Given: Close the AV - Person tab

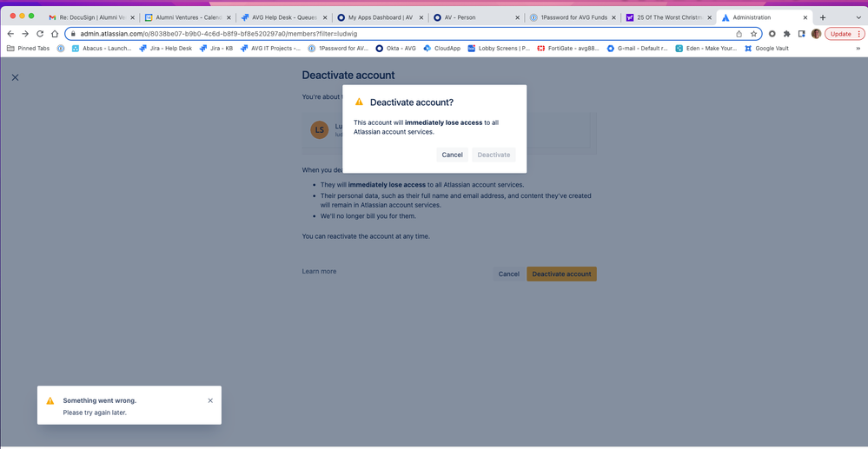Looking at the screenshot, I should click(x=518, y=17).
